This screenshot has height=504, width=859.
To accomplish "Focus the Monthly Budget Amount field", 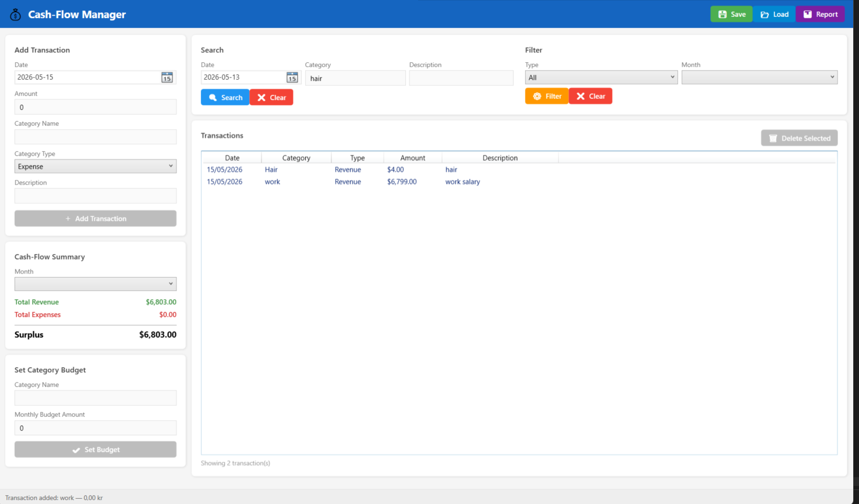I will point(96,428).
